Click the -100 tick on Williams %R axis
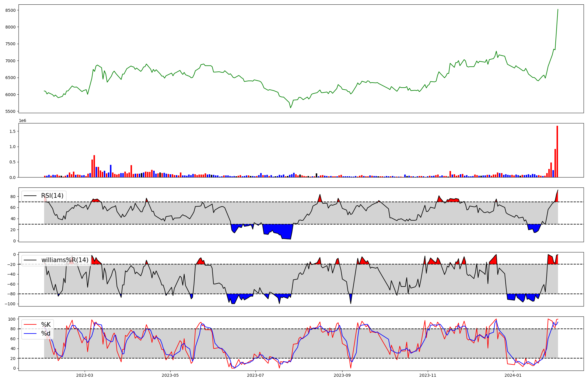588x382 pixels. pos(10,304)
